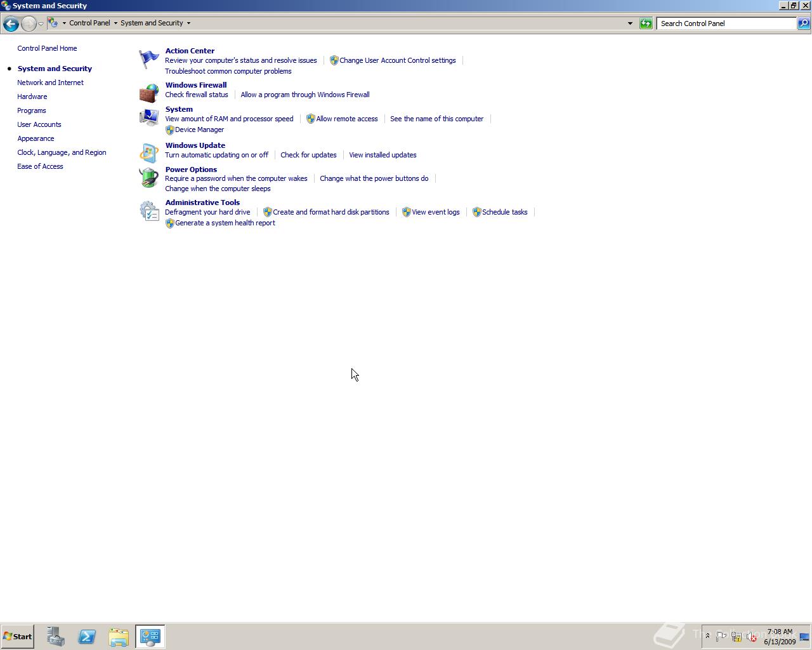The width and height of the screenshot is (812, 650).
Task: Open the Power Options battery icon
Action: (149, 178)
